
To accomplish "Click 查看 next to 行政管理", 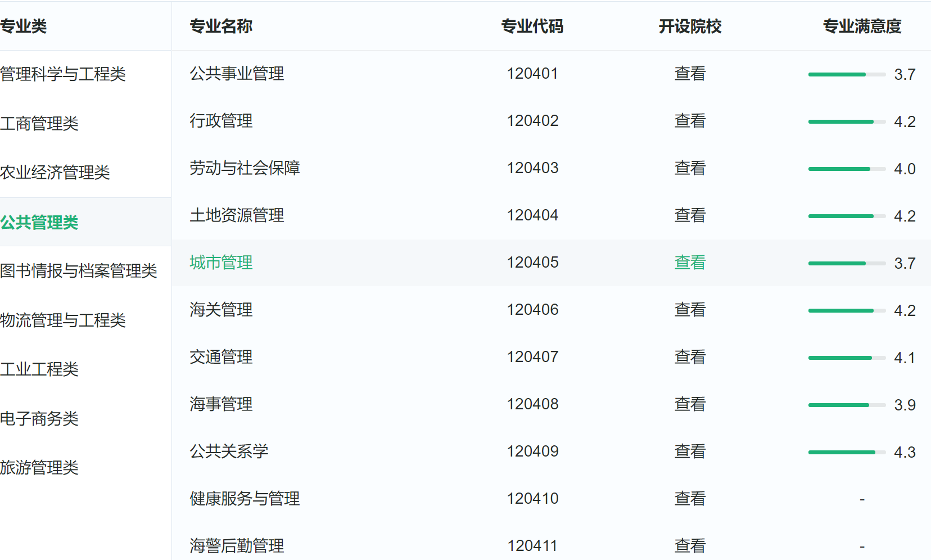I will coord(689,120).
